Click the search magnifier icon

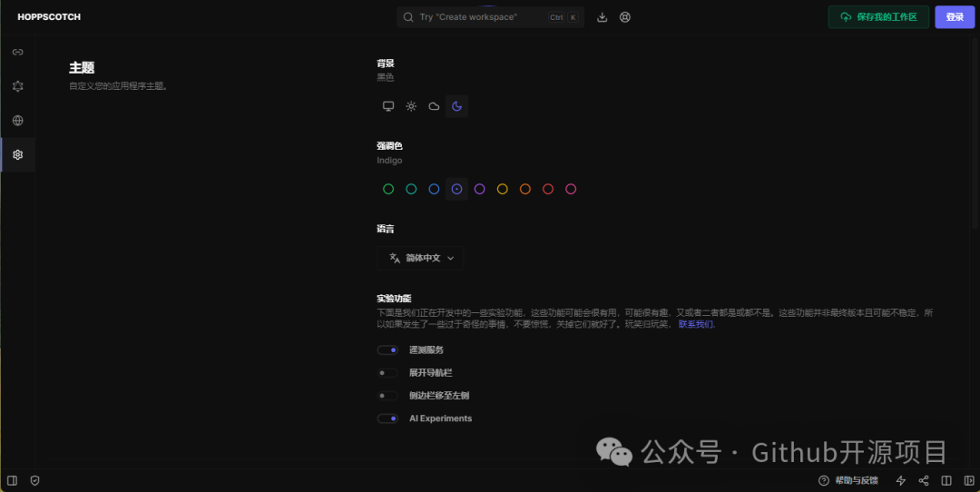(x=408, y=17)
